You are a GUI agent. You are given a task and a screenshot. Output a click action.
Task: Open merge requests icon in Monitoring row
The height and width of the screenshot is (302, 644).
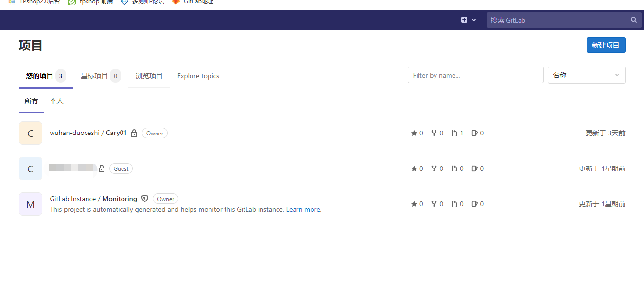454,204
